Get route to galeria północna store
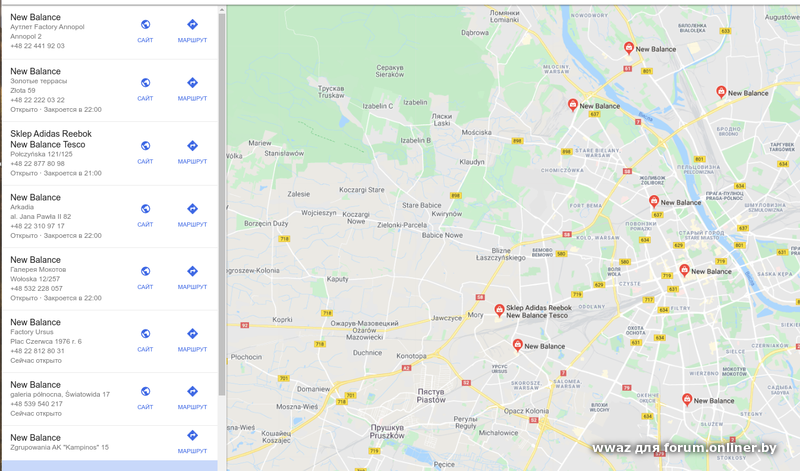Image resolution: width=800 pixels, height=471 pixels. 192,391
